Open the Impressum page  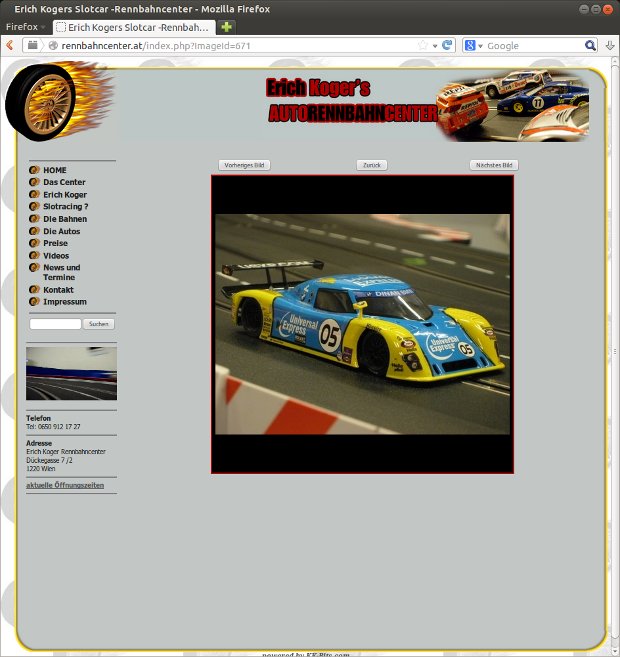pos(65,302)
